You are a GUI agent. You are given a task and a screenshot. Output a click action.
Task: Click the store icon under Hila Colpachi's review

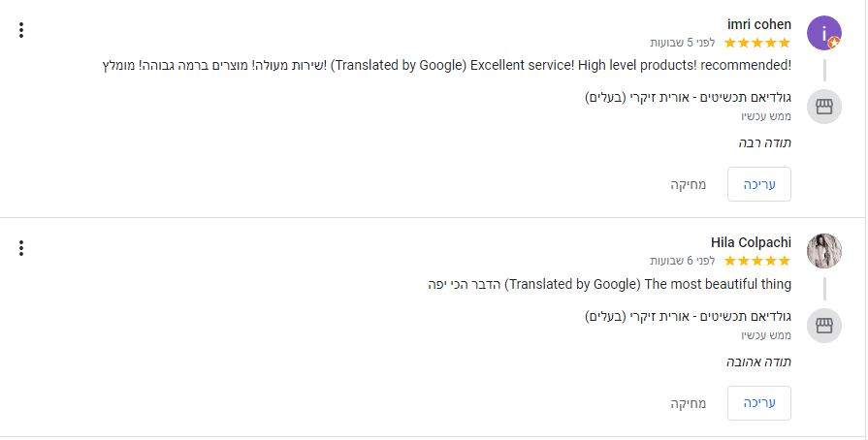823,326
